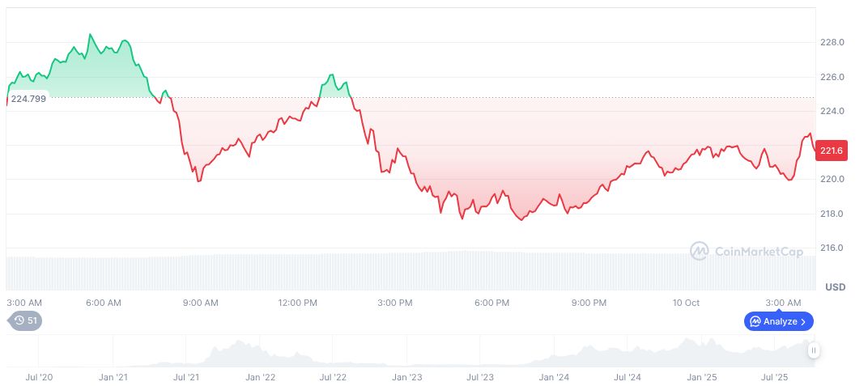The height and width of the screenshot is (386, 868).
Task: Select Jan '24 on the range navigator
Action: [x=554, y=377]
